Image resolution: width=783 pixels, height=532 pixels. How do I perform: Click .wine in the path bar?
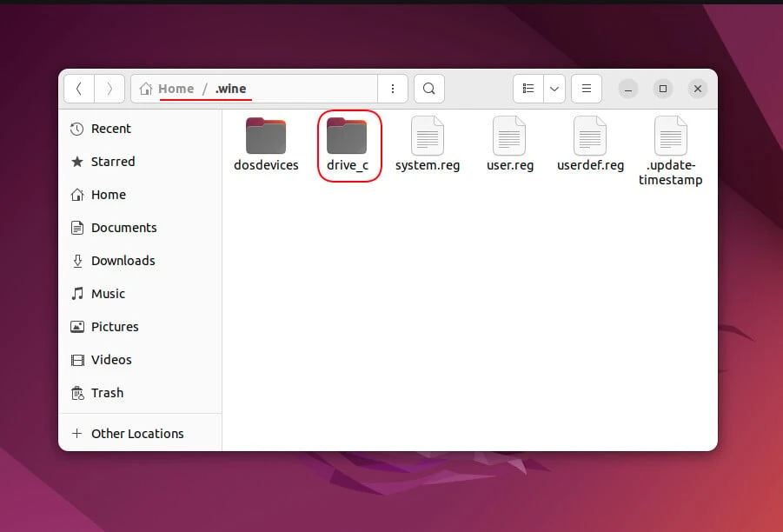232,89
